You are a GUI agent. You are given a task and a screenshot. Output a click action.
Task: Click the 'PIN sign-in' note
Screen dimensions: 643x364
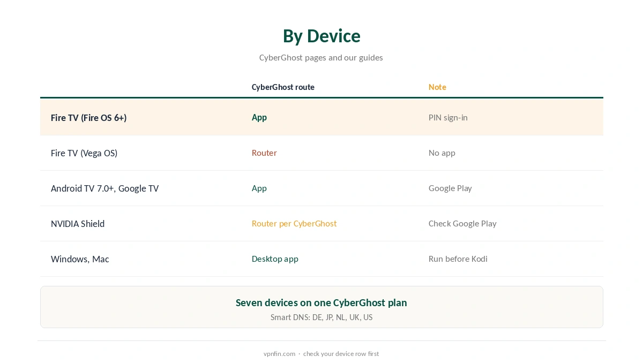click(448, 117)
